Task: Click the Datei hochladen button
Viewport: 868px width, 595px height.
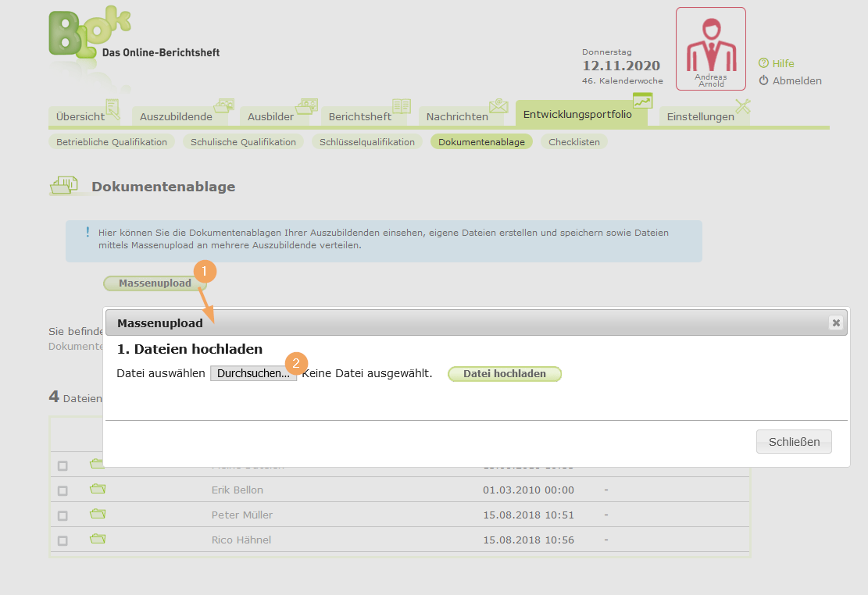Action: 504,373
